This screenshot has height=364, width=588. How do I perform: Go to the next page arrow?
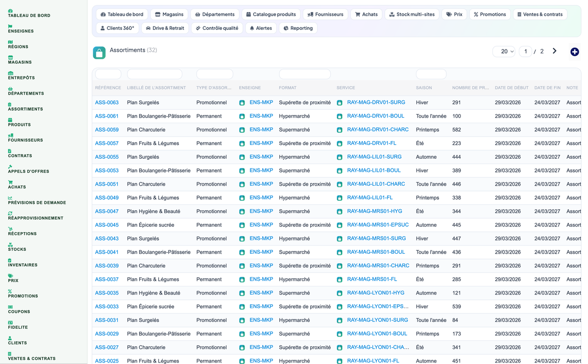554,51
